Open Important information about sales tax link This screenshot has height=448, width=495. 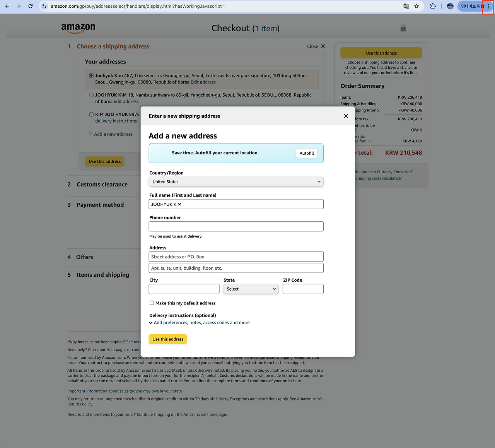(x=125, y=391)
